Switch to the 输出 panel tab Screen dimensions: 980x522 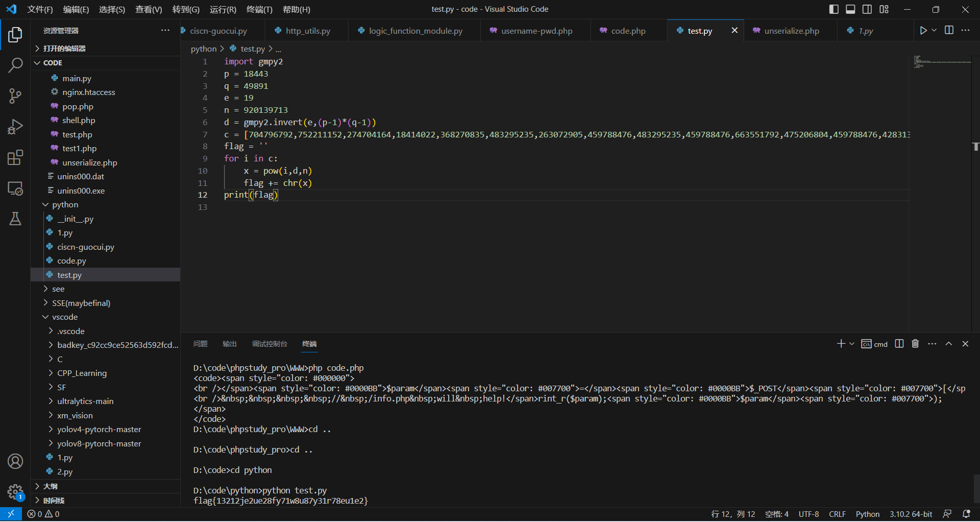pos(230,344)
